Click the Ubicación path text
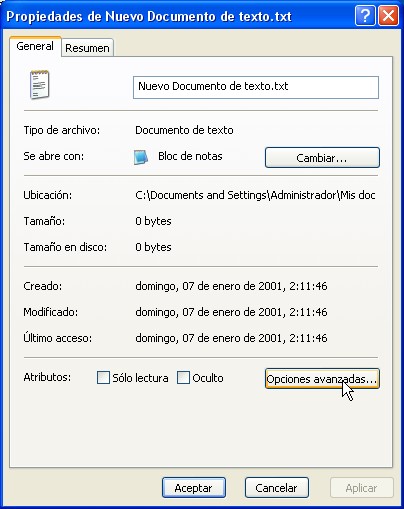The image size is (404, 509). click(x=255, y=195)
